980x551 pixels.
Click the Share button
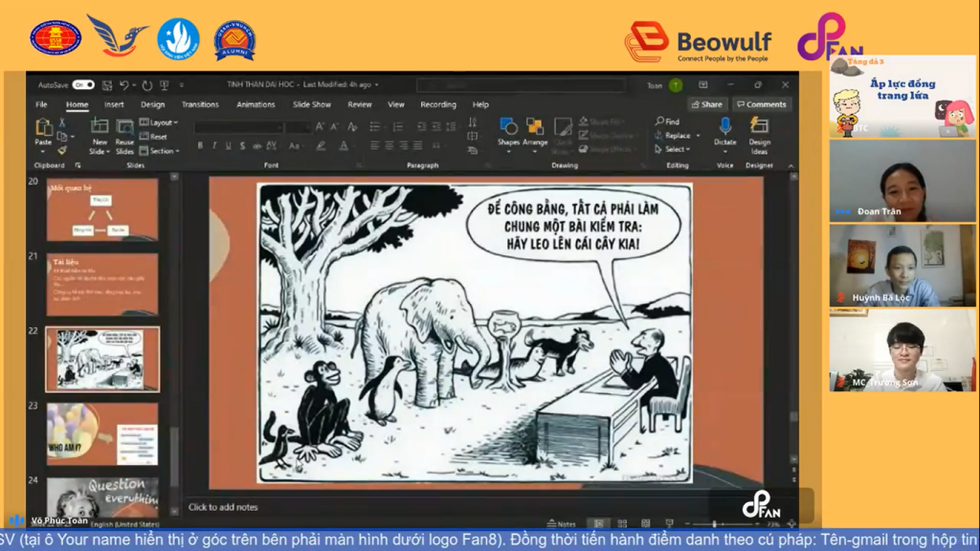(x=707, y=104)
